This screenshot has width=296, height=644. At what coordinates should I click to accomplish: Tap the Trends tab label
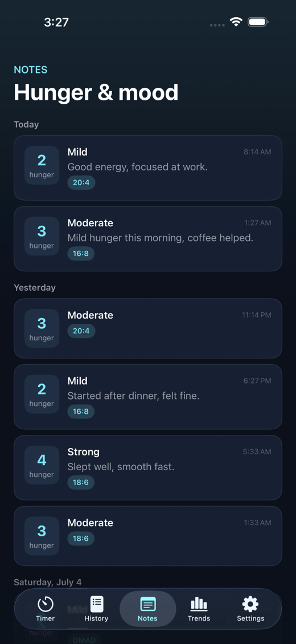point(199,618)
